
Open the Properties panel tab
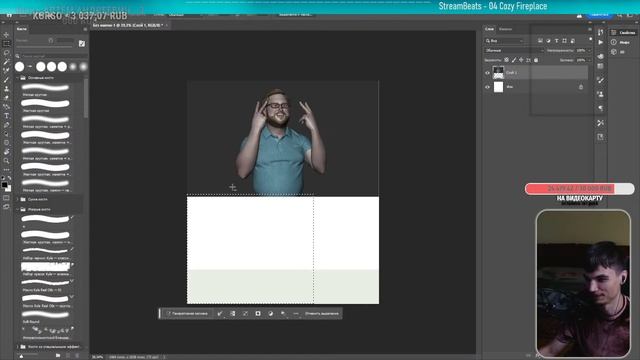(x=623, y=32)
